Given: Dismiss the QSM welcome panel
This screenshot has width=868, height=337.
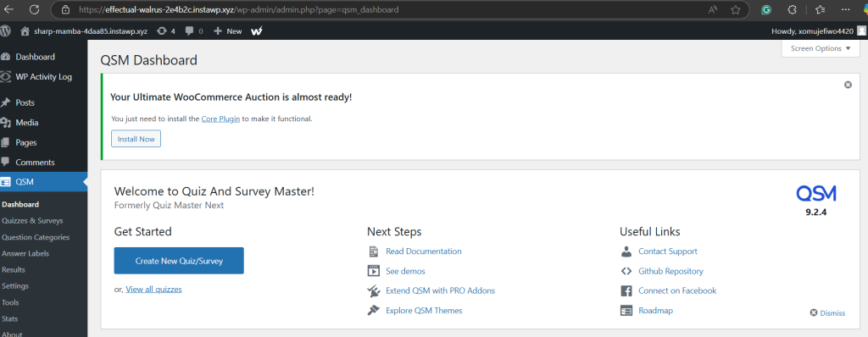Looking at the screenshot, I should 827,312.
